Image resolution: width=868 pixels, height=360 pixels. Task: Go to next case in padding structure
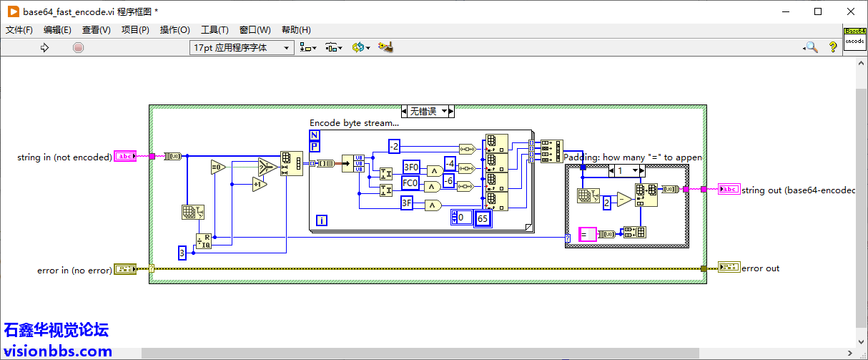point(641,170)
